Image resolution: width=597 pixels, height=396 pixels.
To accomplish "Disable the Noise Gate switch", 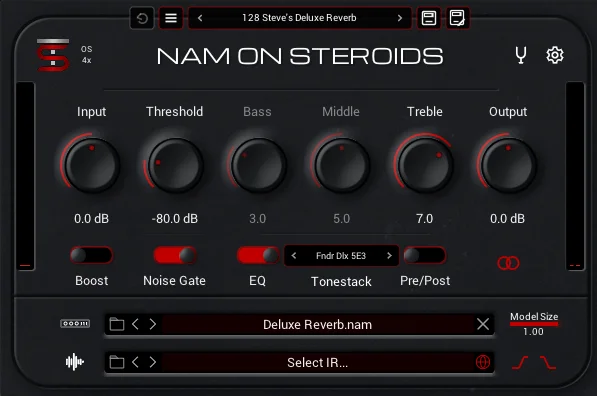I will click(175, 255).
